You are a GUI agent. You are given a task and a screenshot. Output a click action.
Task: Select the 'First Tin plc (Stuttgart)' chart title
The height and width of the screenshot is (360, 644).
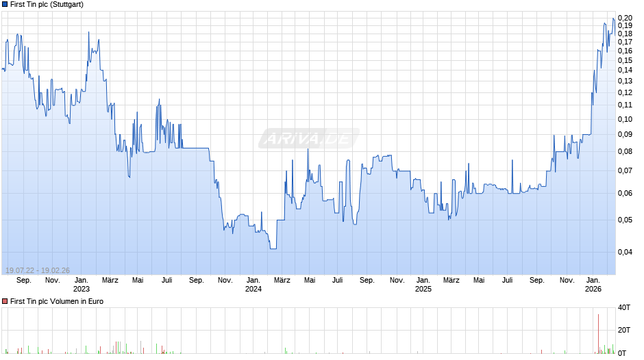pyautogui.click(x=47, y=5)
